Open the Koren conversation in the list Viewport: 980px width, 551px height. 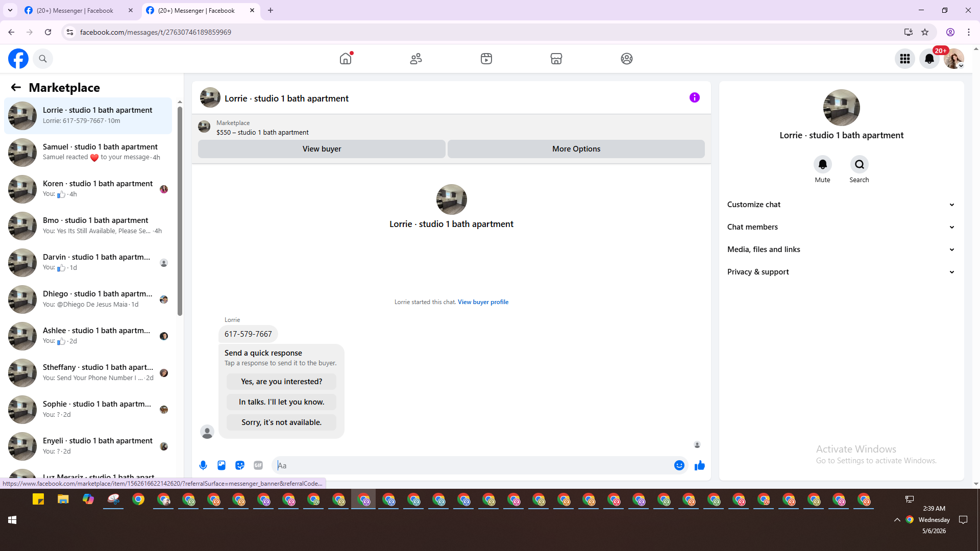88,189
